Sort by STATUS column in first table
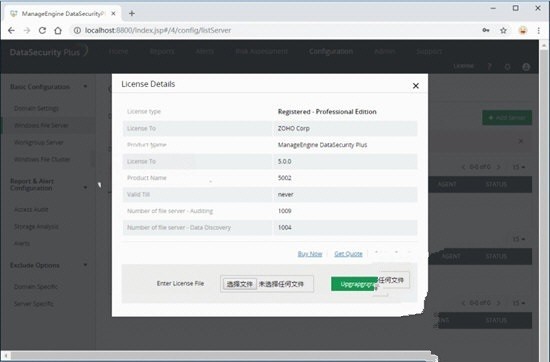This screenshot has width=550, height=362. 496,184
